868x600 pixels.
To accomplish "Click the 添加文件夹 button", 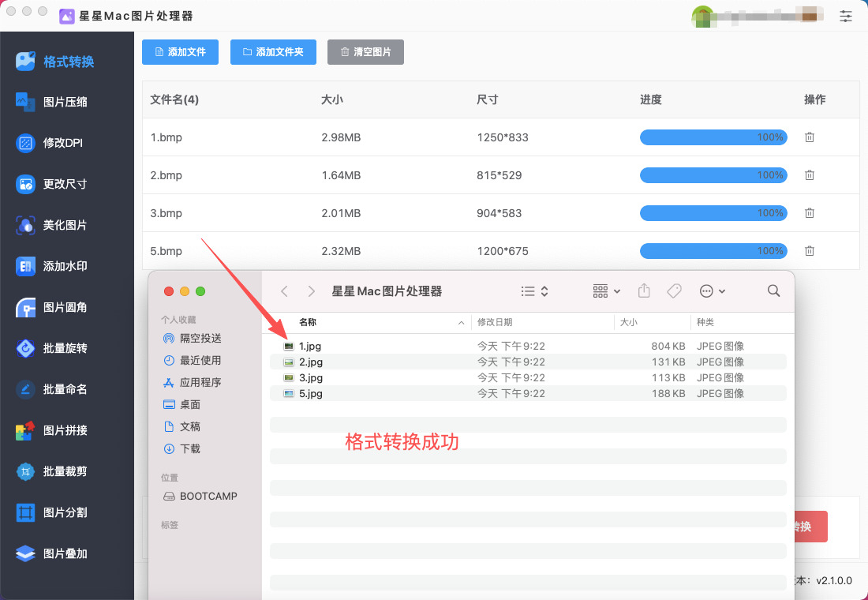I will click(273, 52).
